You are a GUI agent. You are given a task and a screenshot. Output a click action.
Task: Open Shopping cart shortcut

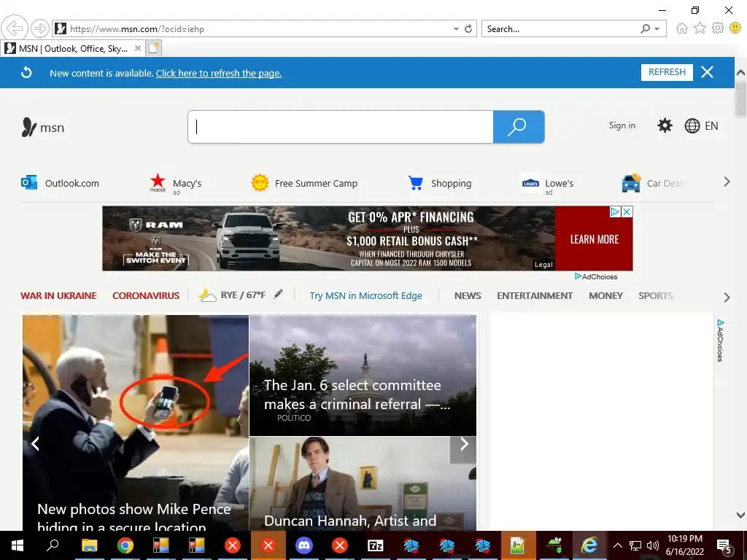[x=440, y=183]
